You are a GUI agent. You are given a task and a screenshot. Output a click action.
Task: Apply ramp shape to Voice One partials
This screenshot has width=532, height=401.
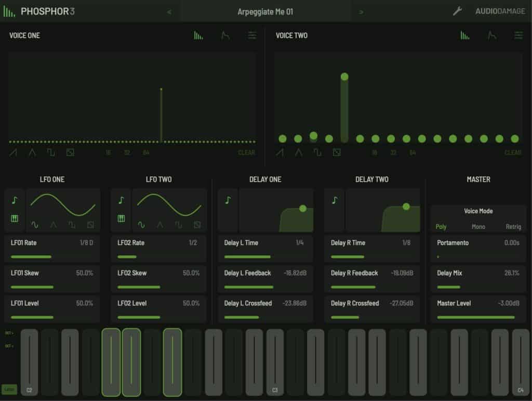[13, 152]
